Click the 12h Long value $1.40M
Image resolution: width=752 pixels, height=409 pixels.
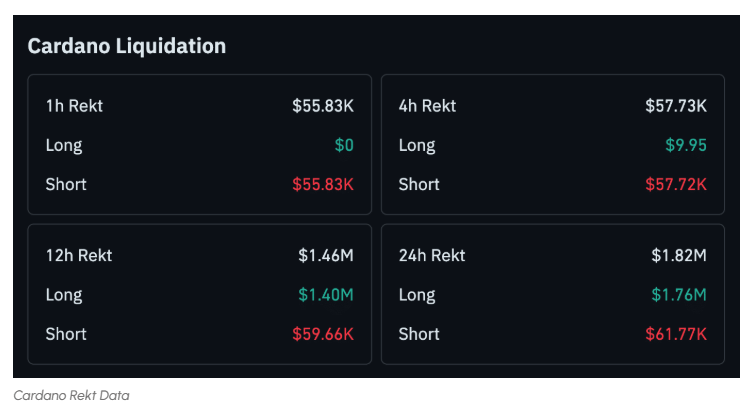click(x=326, y=295)
